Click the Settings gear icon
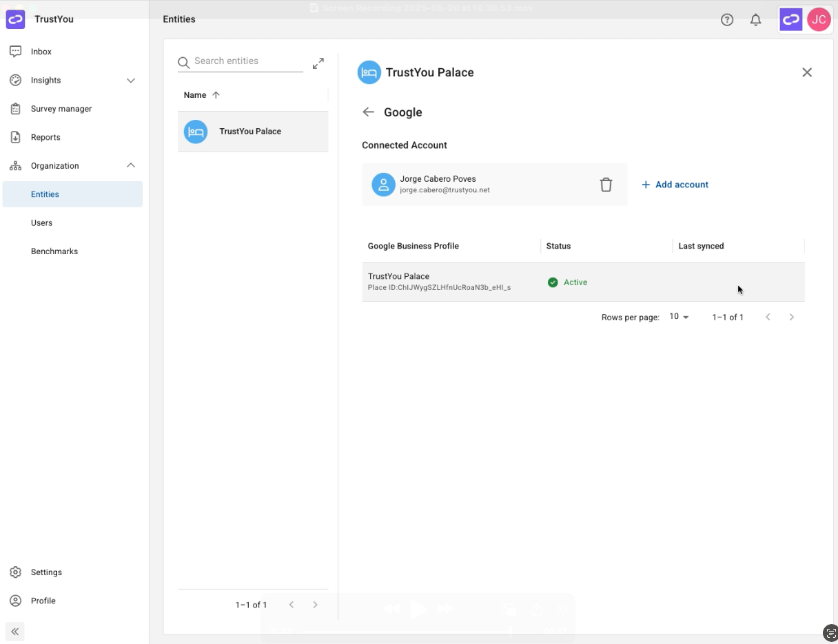This screenshot has height=644, width=838. click(x=15, y=572)
